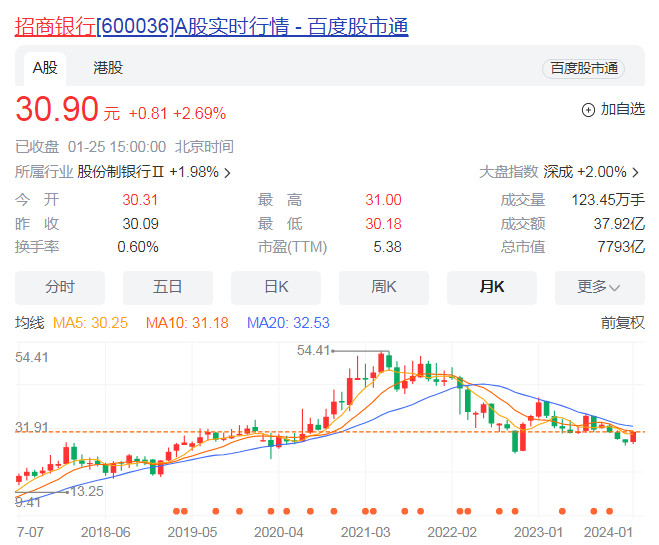659x545 pixels.
Task: Click the MA5: 30.25 indicator label
Action: (90, 323)
